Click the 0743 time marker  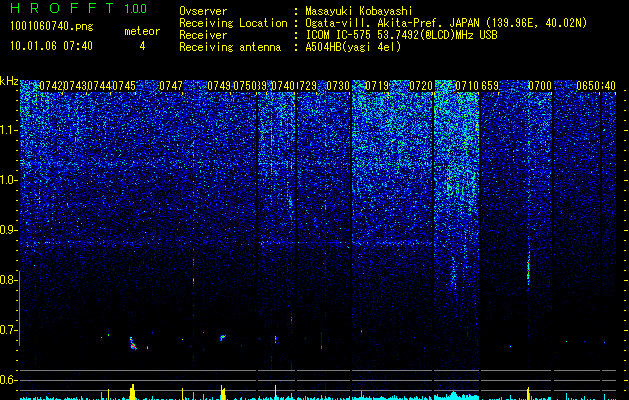pyautogui.click(x=75, y=86)
